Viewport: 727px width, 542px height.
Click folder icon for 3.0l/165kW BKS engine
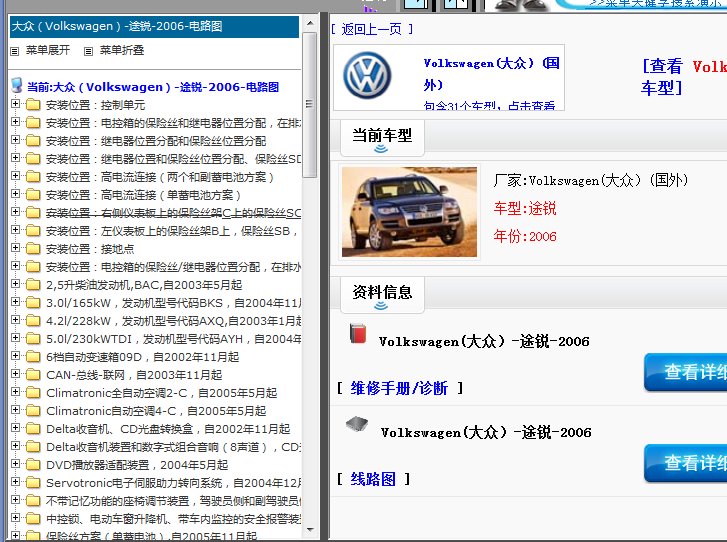tap(33, 303)
